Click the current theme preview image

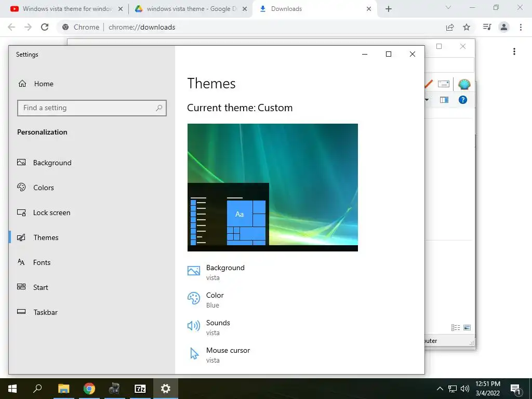272,188
